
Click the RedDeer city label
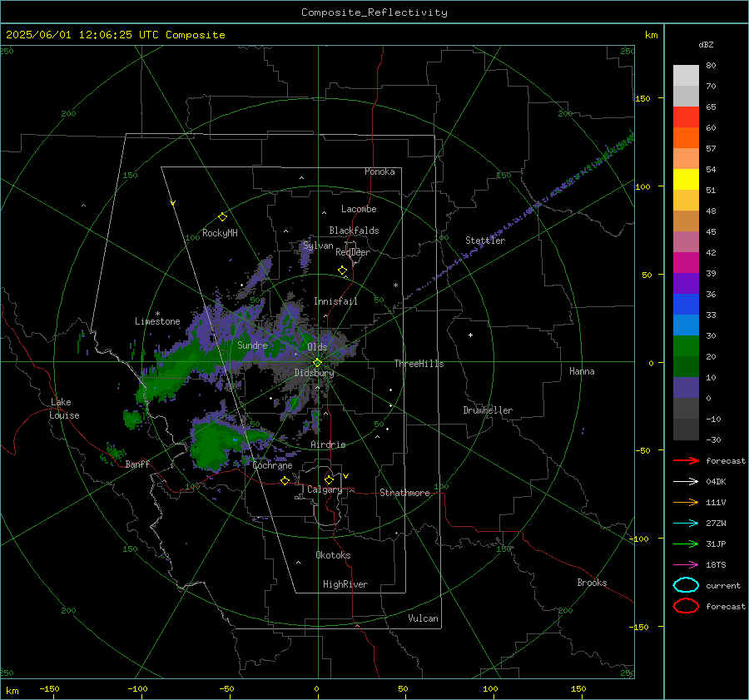coord(353,252)
